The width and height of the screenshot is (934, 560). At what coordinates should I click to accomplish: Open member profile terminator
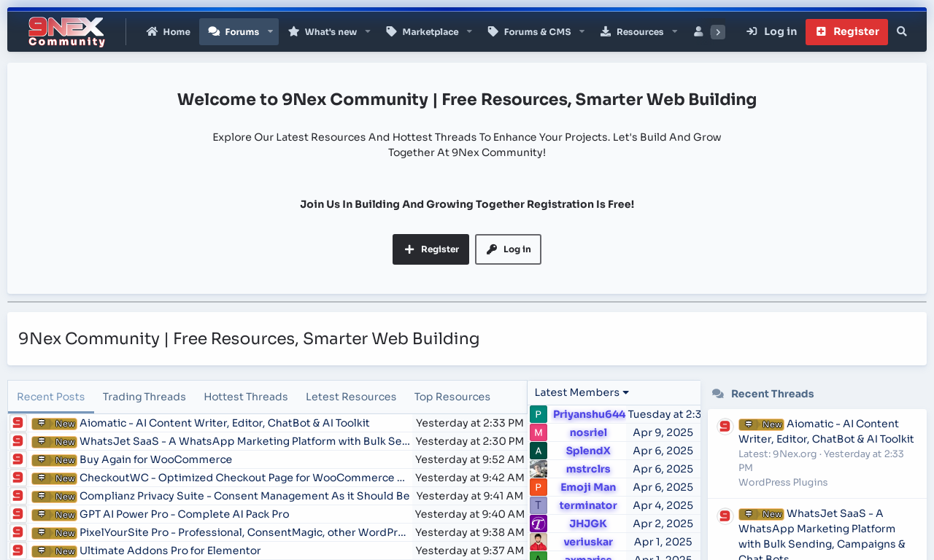point(588,505)
